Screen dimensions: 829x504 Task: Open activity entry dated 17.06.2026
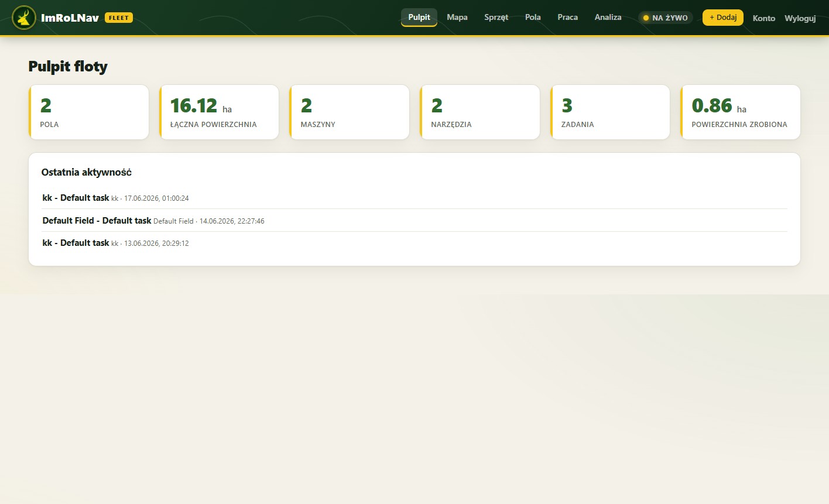coord(414,198)
